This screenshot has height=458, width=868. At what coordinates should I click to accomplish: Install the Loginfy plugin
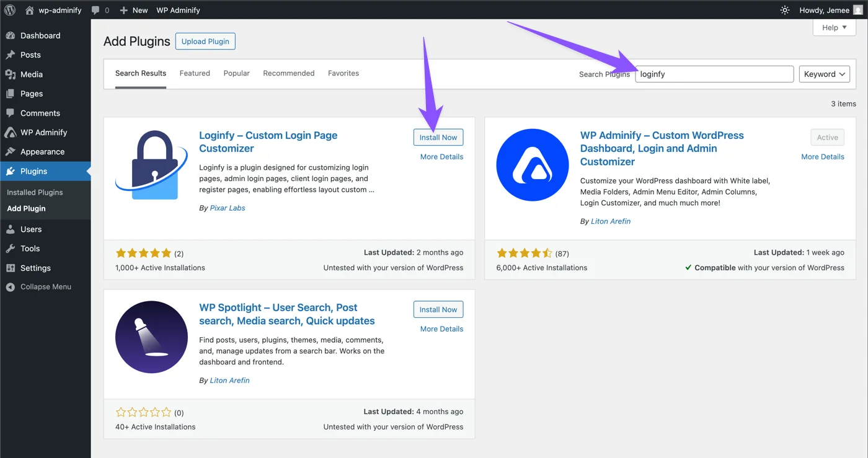[x=438, y=137]
